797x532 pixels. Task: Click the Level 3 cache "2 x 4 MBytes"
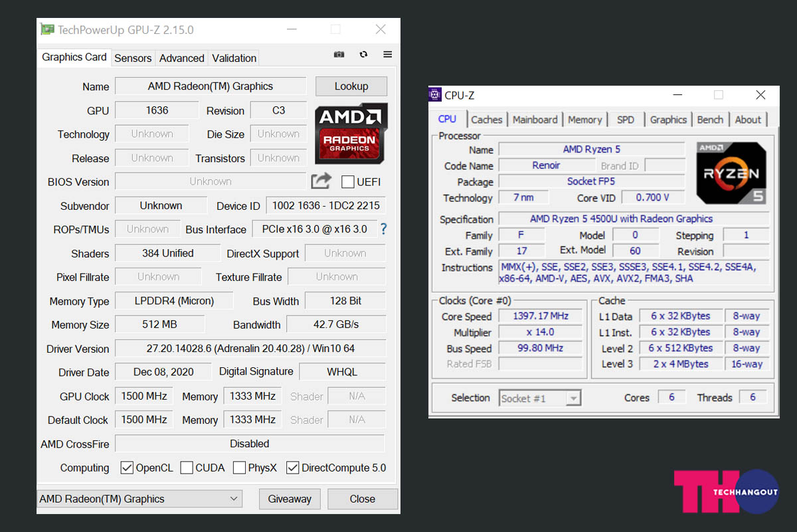[680, 364]
